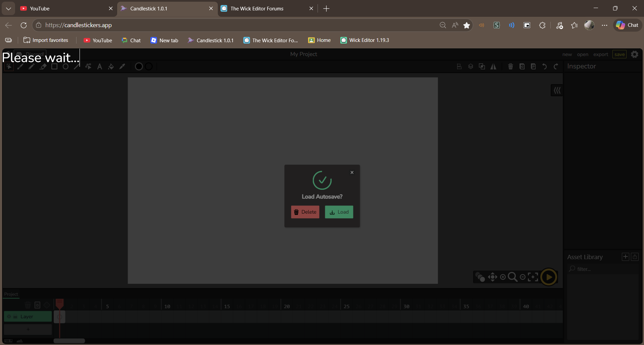Open the export menu item
Image resolution: width=644 pixels, height=345 pixels.
pos(600,54)
